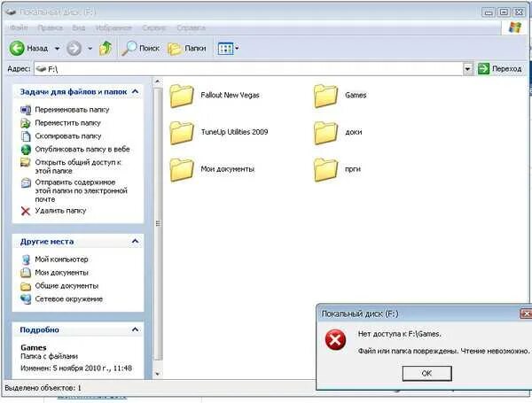
Task: Click the Games folder name label
Action: coord(356,95)
